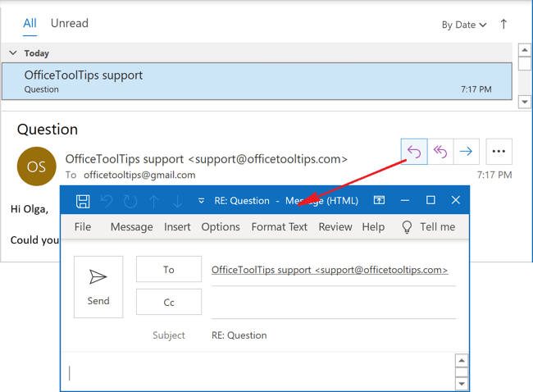This screenshot has width=533, height=392.
Task: Open the File menu
Action: (83, 227)
